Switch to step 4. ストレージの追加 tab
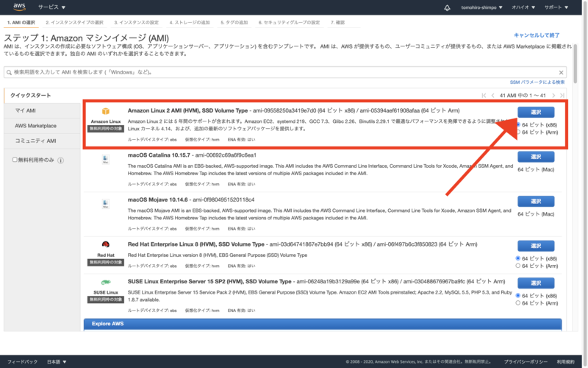The image size is (588, 368). [x=190, y=23]
